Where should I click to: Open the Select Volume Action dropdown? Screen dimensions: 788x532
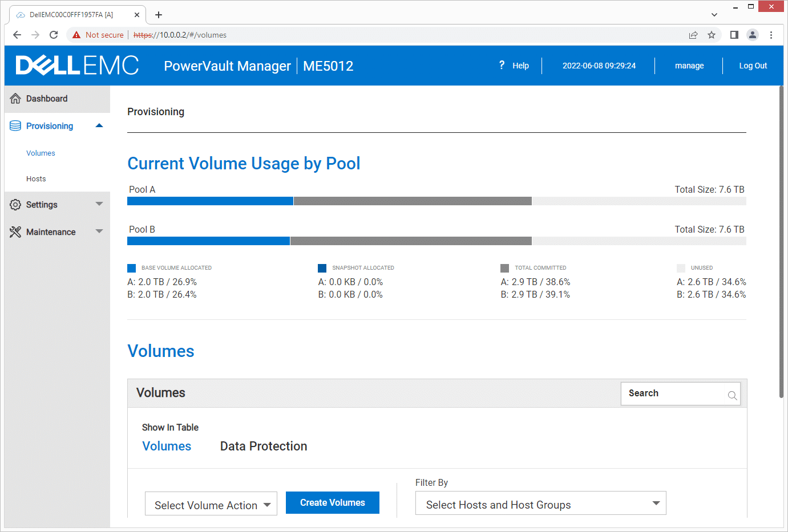211,503
